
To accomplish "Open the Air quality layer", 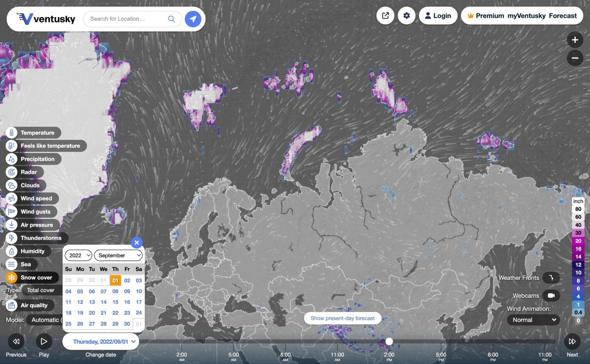I will tap(30, 305).
